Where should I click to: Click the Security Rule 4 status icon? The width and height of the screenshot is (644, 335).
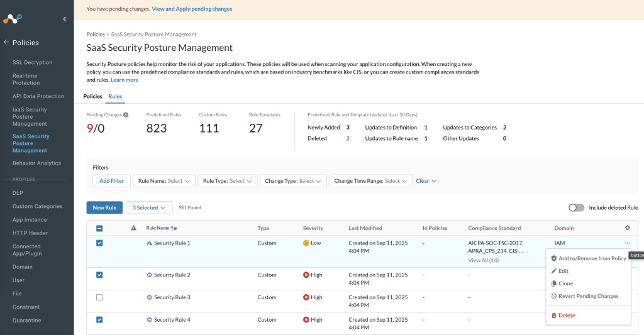click(149, 320)
